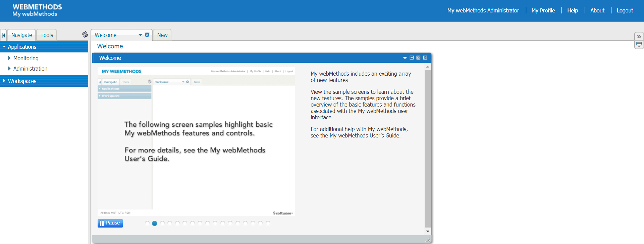
Task: Open the Welcome portlet menu arrow
Action: point(405,58)
